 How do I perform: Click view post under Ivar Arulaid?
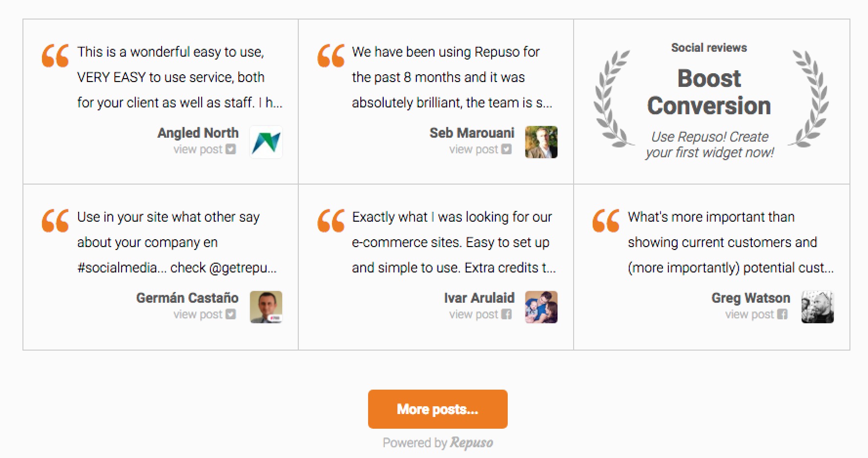tap(474, 314)
